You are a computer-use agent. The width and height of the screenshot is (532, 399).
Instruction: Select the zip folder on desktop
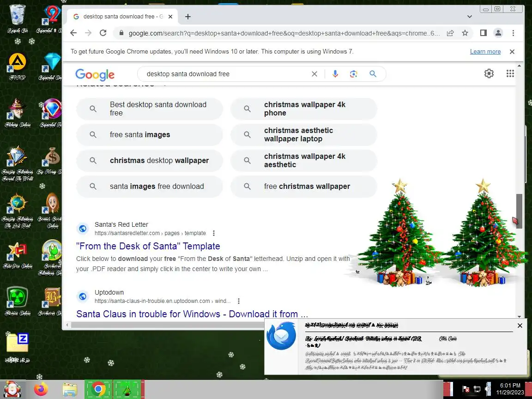[17, 348]
